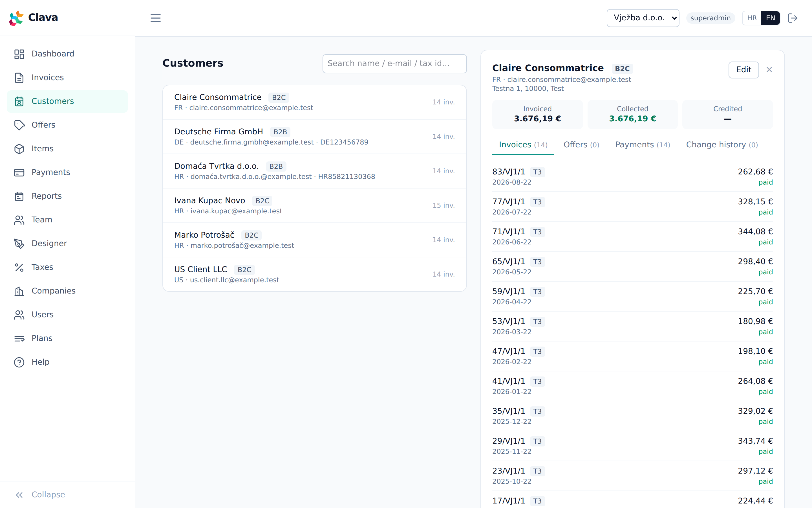
Task: Click the Companies building icon
Action: tap(19, 291)
